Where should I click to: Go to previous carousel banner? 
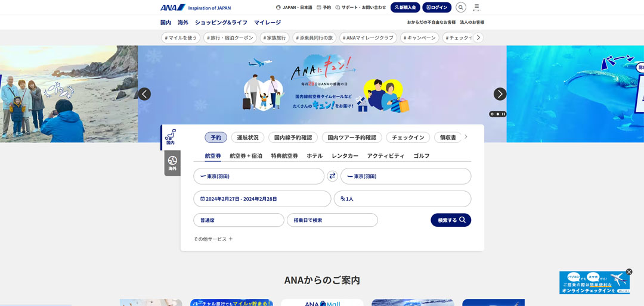tap(144, 94)
